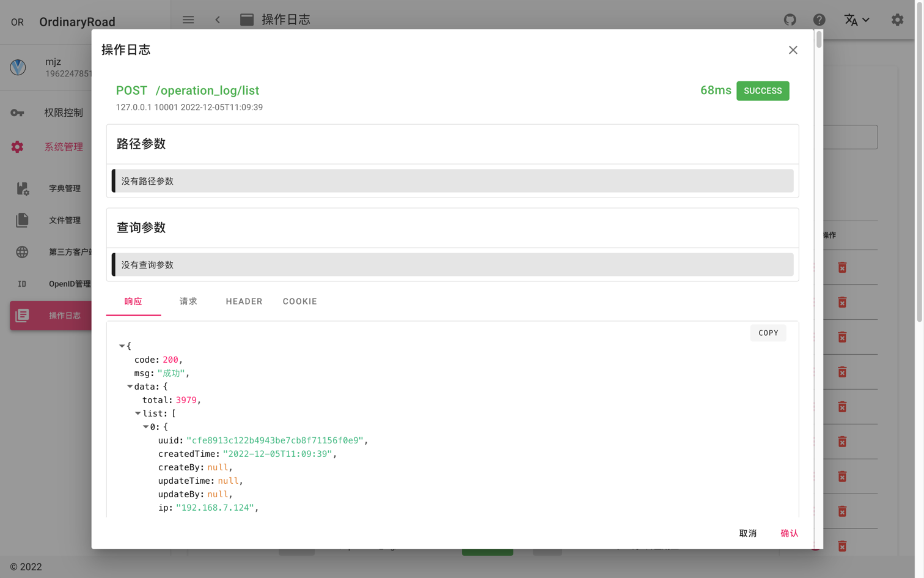924x578 pixels.
Task: Click the 第三方客户端 globe icon
Action: [x=22, y=252]
